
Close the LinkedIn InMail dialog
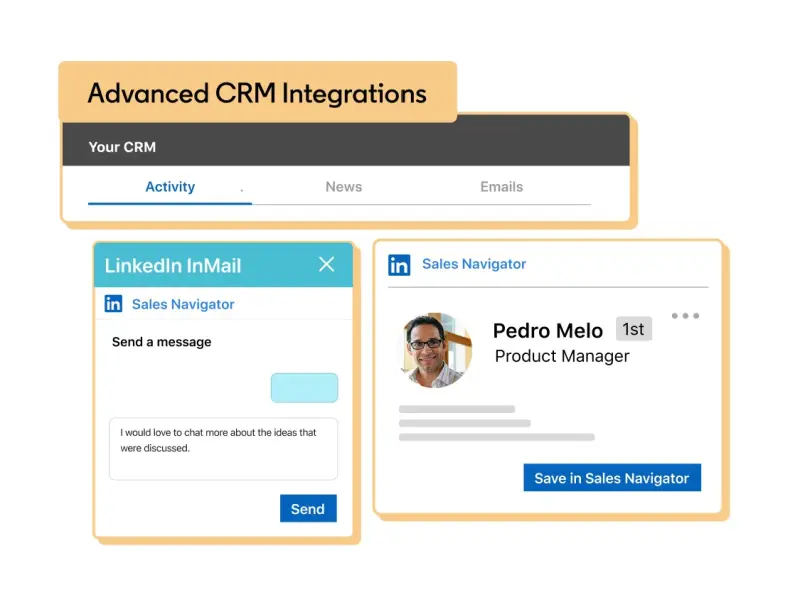coord(326,264)
